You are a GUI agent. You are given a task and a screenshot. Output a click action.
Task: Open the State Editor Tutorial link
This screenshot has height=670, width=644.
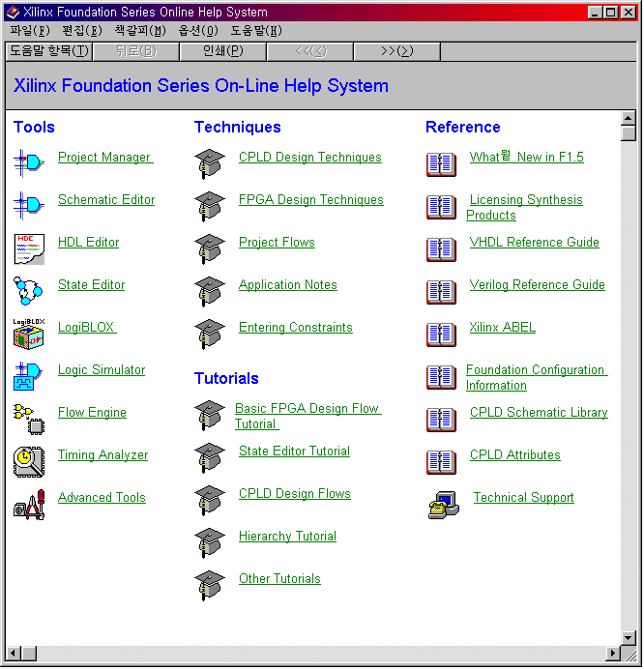294,451
